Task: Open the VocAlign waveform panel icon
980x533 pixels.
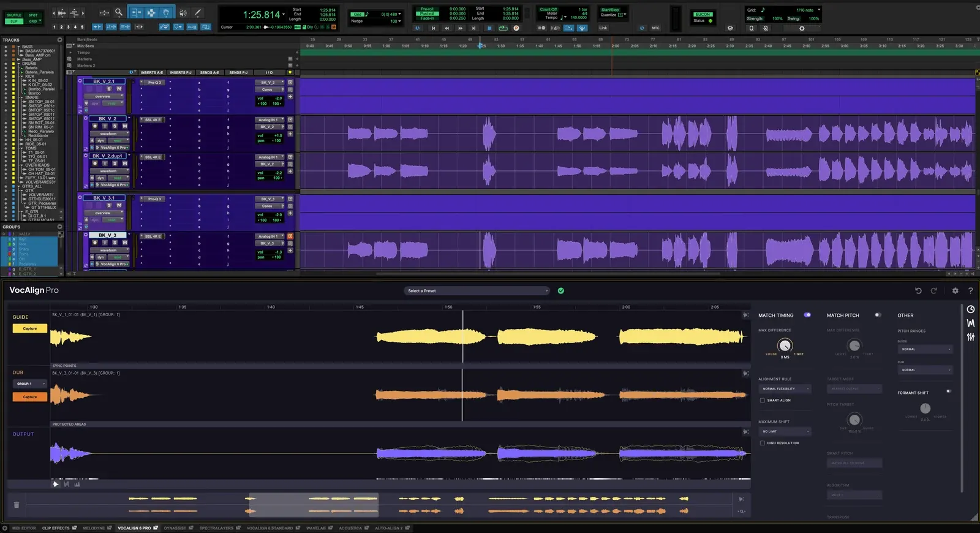Action: pos(971,323)
